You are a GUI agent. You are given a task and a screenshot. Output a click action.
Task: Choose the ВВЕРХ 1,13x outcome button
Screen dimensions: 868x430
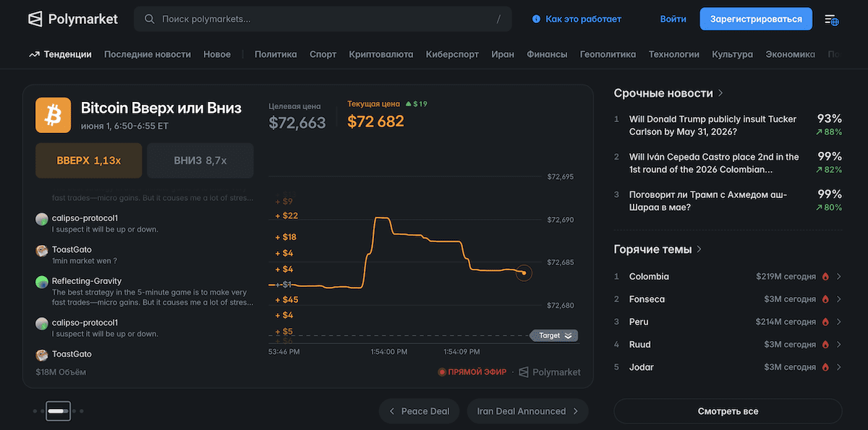click(88, 160)
